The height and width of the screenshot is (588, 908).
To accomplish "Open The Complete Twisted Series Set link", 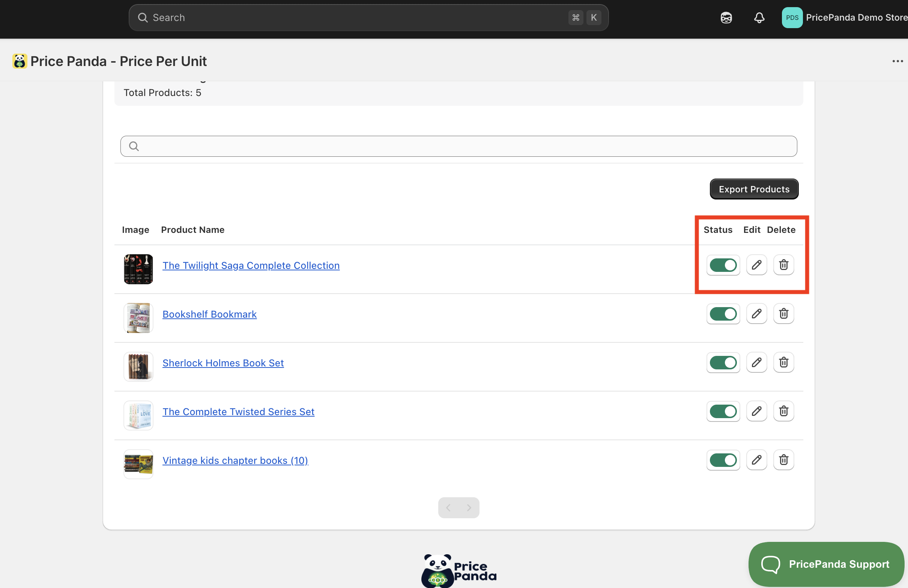I will pyautogui.click(x=239, y=412).
